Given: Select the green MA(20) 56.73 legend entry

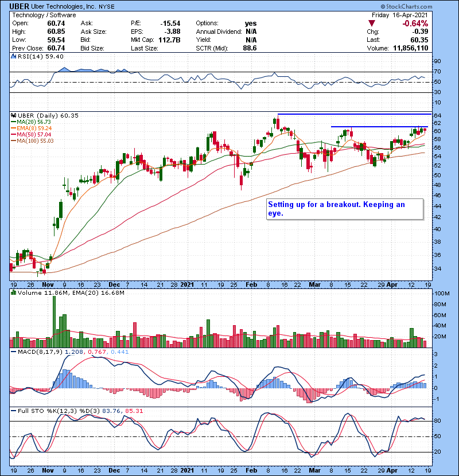Looking at the screenshot, I should click(x=30, y=122).
